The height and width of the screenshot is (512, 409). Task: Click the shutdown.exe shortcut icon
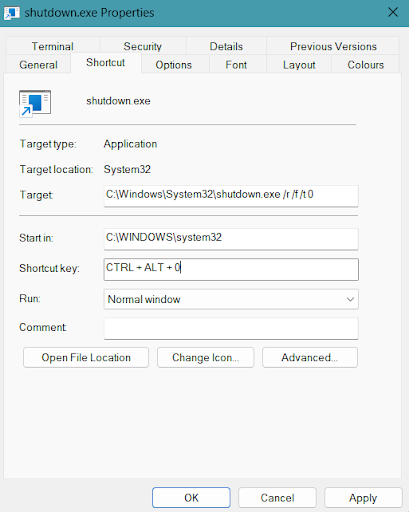[35, 103]
